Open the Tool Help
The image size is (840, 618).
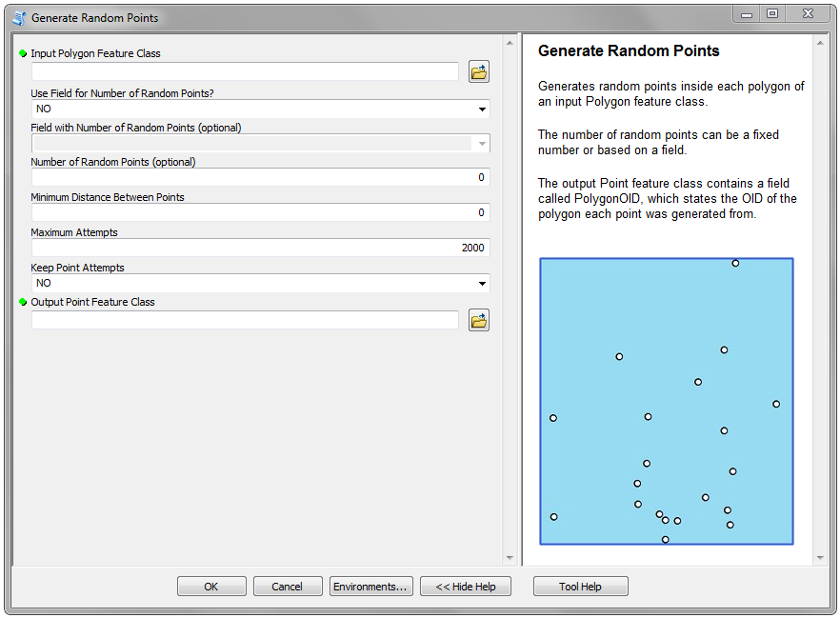tap(581, 587)
